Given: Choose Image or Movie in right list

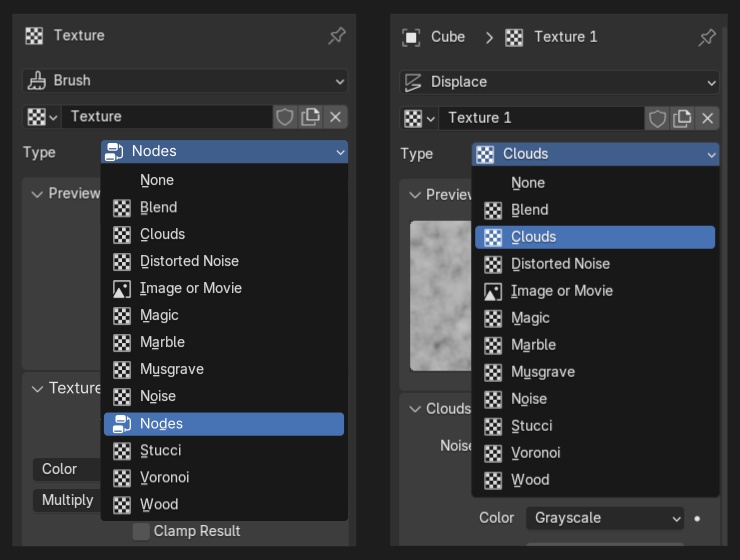Looking at the screenshot, I should pyautogui.click(x=595, y=291).
